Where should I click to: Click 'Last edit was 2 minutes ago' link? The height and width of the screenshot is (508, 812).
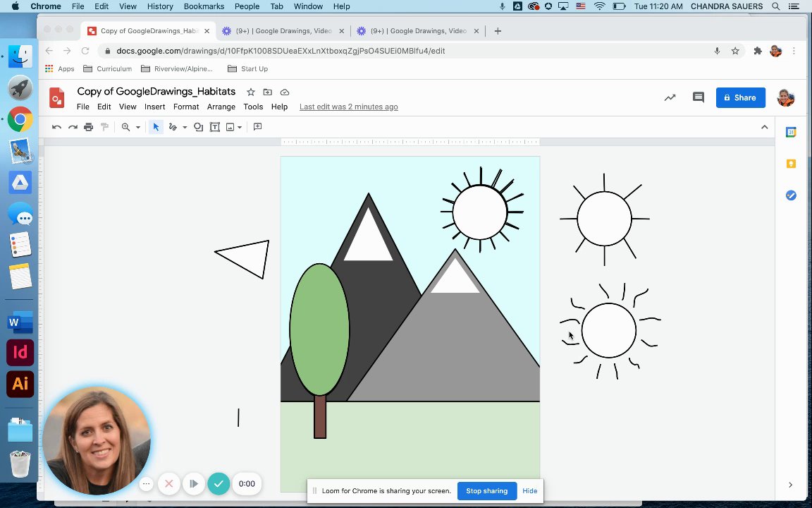click(348, 107)
